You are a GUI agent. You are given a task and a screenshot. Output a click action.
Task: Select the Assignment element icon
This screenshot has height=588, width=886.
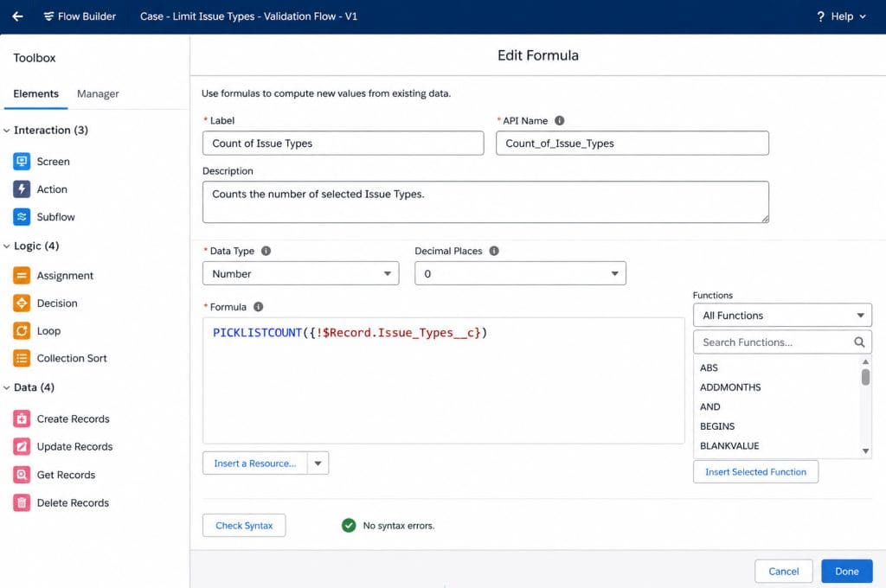(22, 276)
